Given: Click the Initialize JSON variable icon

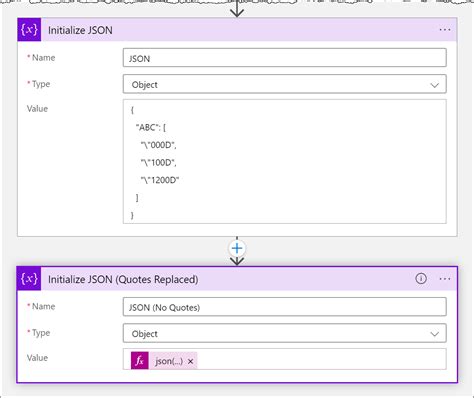Looking at the screenshot, I should [x=29, y=30].
